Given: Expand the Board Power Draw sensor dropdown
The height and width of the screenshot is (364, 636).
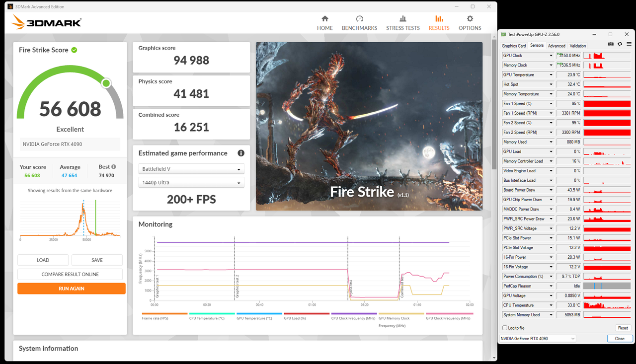Looking at the screenshot, I should click(551, 190).
